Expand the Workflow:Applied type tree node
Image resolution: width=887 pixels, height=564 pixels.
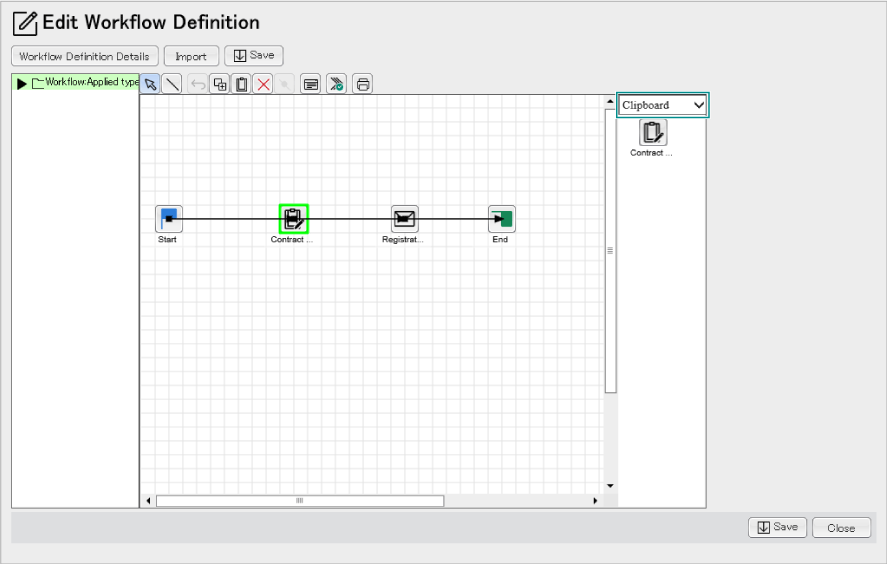click(21, 84)
